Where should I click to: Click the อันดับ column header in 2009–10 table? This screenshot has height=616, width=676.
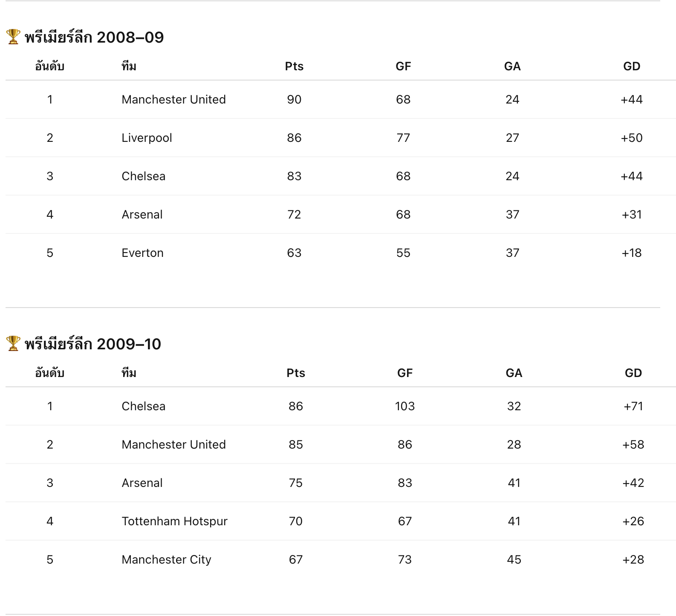[50, 373]
